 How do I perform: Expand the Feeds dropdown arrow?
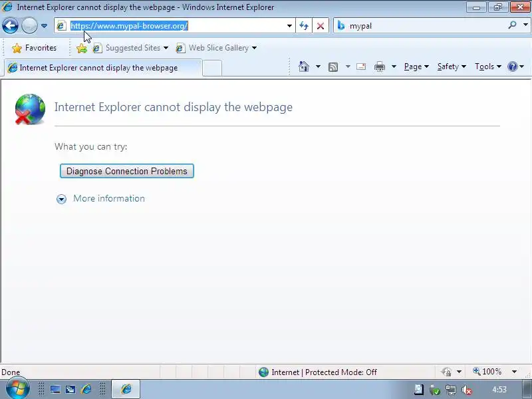(x=348, y=66)
